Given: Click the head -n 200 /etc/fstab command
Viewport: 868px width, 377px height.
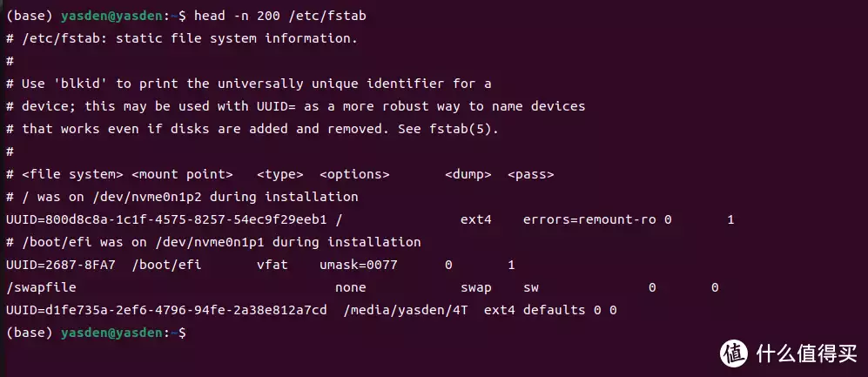Looking at the screenshot, I should [x=280, y=16].
